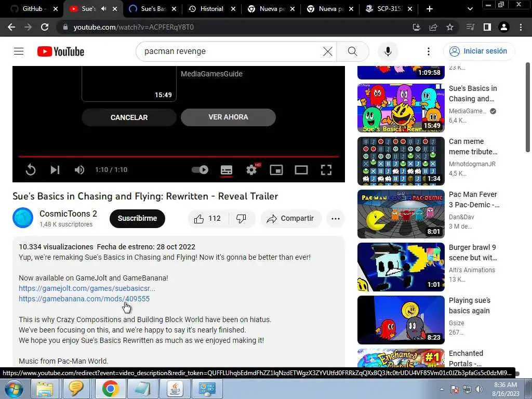
Task: Click the address bar URL
Action: [x=134, y=27]
